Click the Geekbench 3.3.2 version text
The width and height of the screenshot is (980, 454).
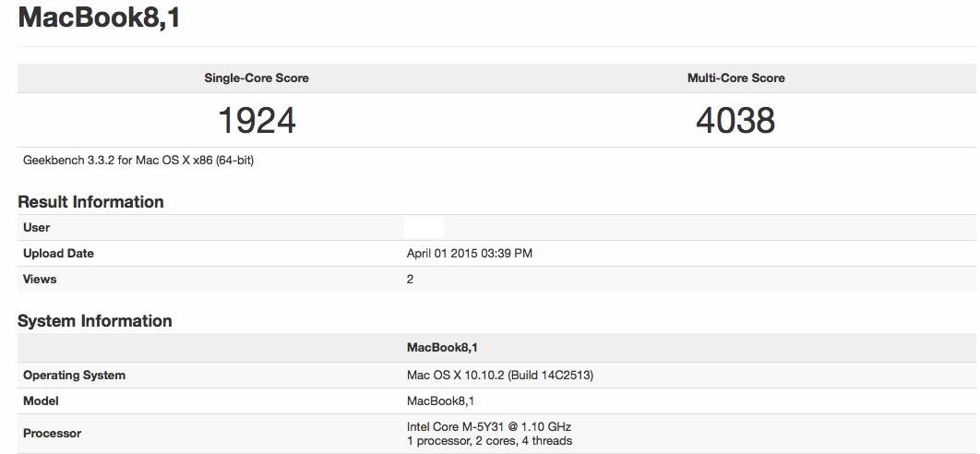click(x=138, y=161)
